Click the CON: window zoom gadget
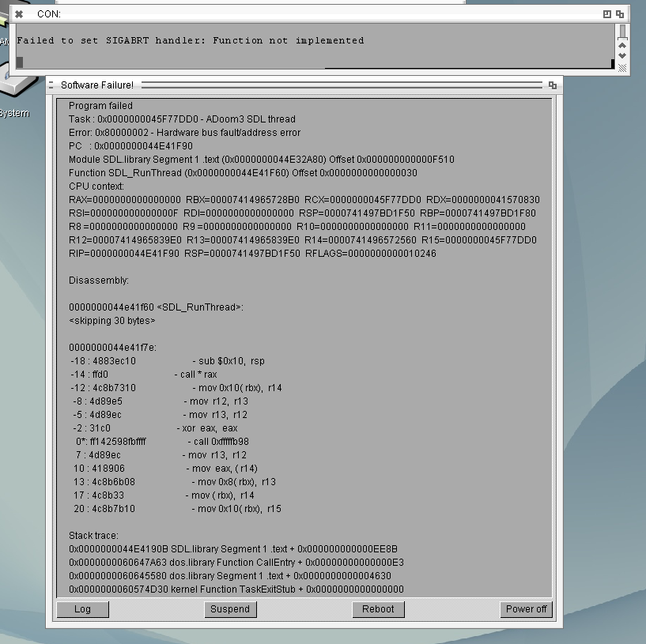646x644 pixels. click(607, 14)
